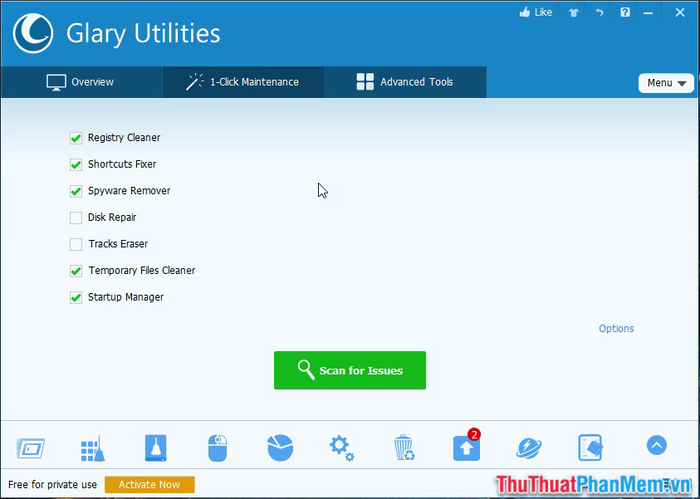Image resolution: width=700 pixels, height=499 pixels.
Task: Expand the toolbar with the up chevron
Action: click(657, 445)
